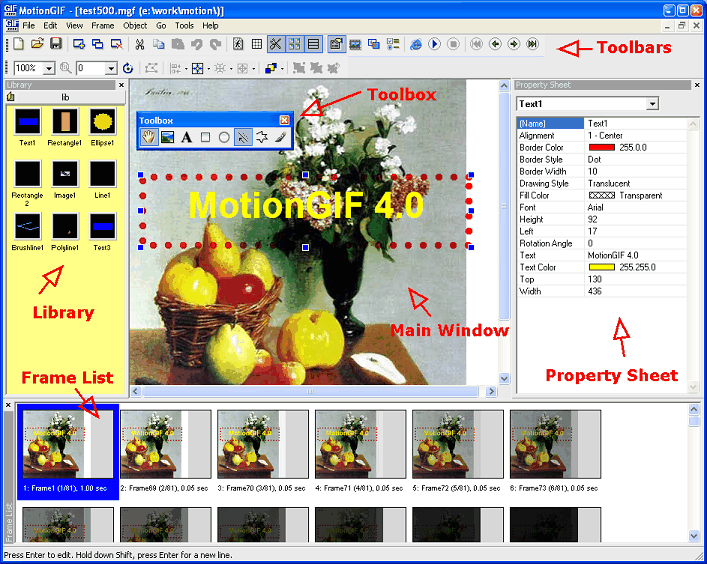Expand the Text1 object selector dropdown
Image resolution: width=707 pixels, height=564 pixels.
click(x=652, y=104)
